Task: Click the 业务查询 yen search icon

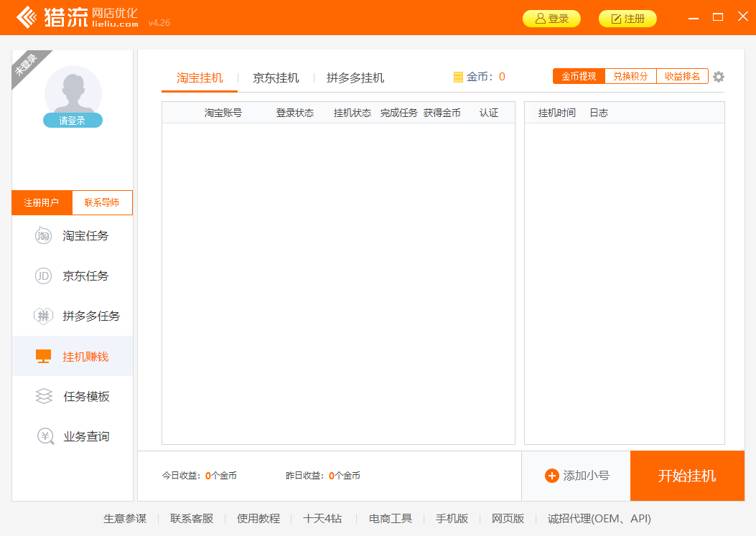Action: [46, 437]
